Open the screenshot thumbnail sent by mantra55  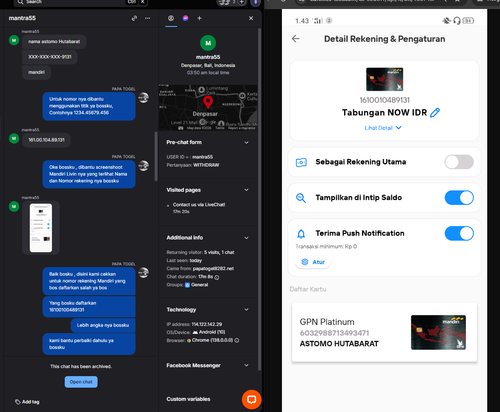41,228
